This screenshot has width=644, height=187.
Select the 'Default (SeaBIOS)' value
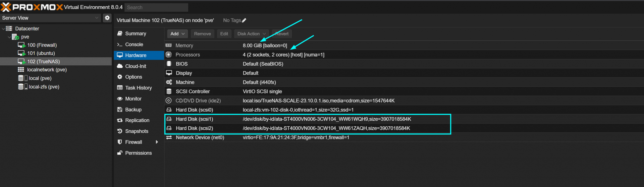(263, 64)
